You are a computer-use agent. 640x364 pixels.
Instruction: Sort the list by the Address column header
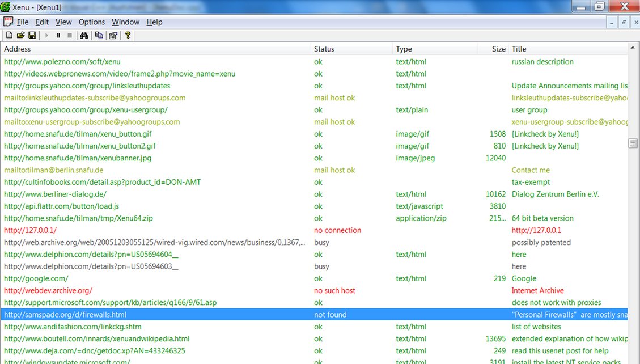[155, 49]
